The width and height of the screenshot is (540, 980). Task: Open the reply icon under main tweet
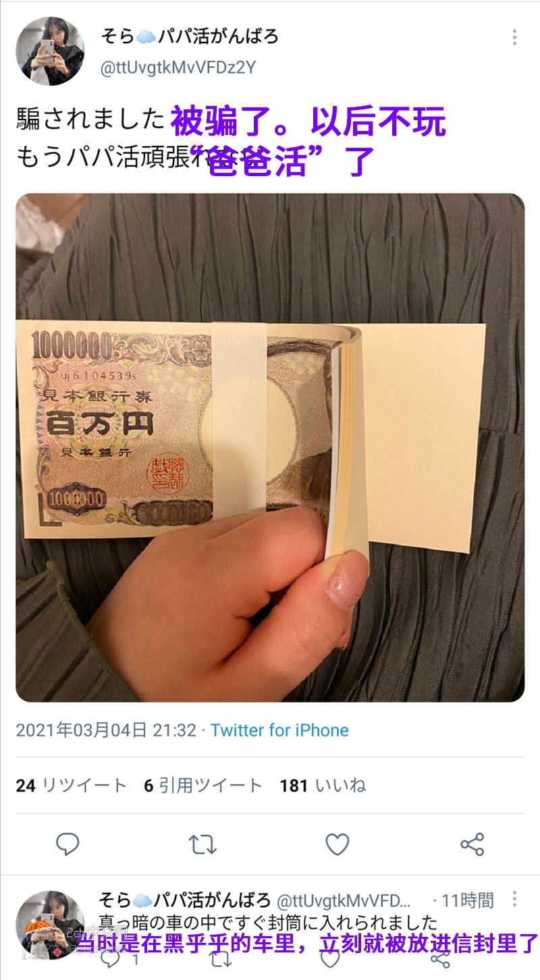tap(67, 844)
